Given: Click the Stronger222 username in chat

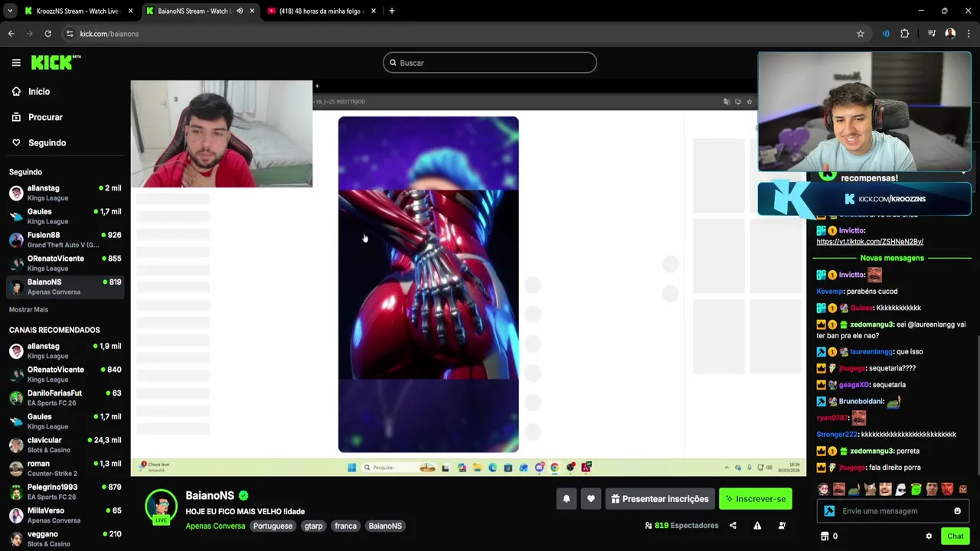Looking at the screenshot, I should point(837,435).
